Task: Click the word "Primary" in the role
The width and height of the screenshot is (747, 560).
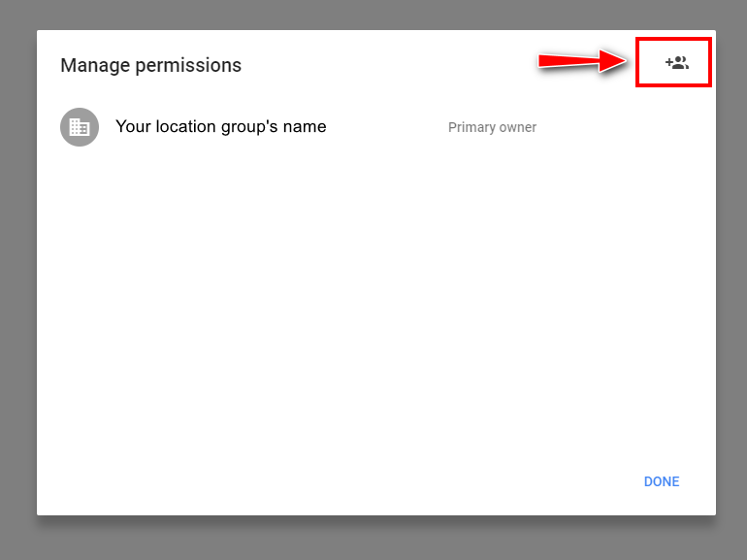Action: [470, 127]
